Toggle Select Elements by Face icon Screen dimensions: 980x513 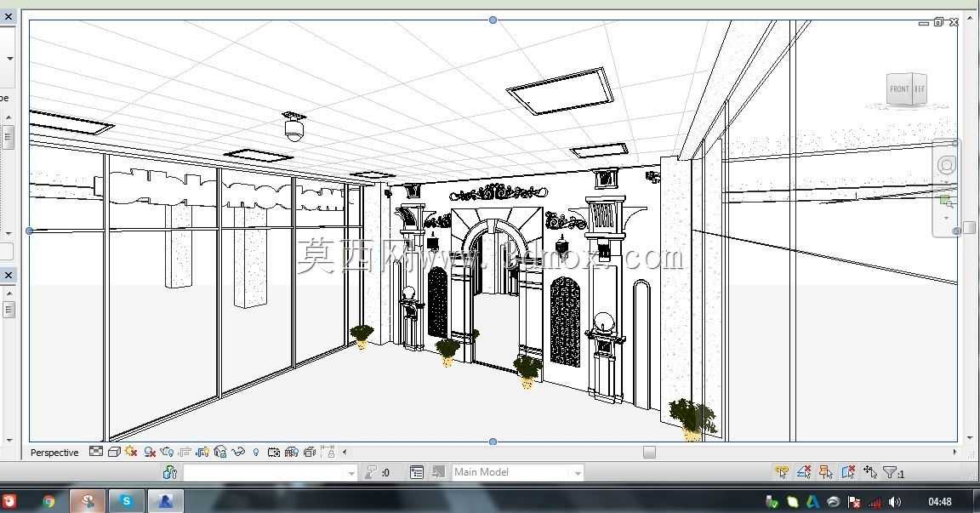click(847, 472)
